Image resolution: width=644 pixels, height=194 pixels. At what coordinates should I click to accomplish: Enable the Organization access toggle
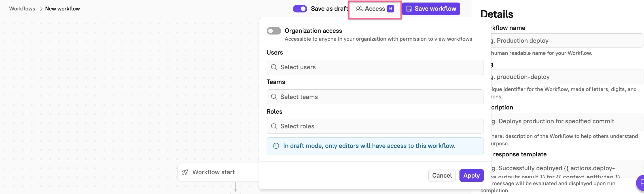(274, 31)
